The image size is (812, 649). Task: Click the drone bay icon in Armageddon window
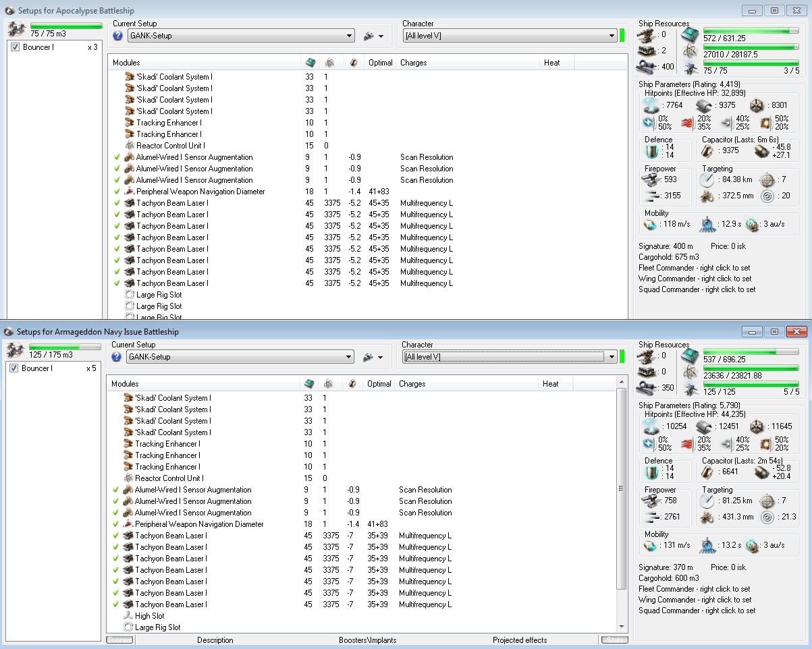[16, 350]
